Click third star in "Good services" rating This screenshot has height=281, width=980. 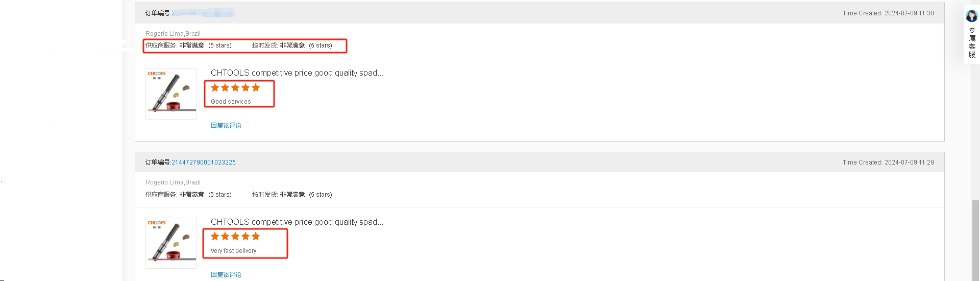coord(235,88)
